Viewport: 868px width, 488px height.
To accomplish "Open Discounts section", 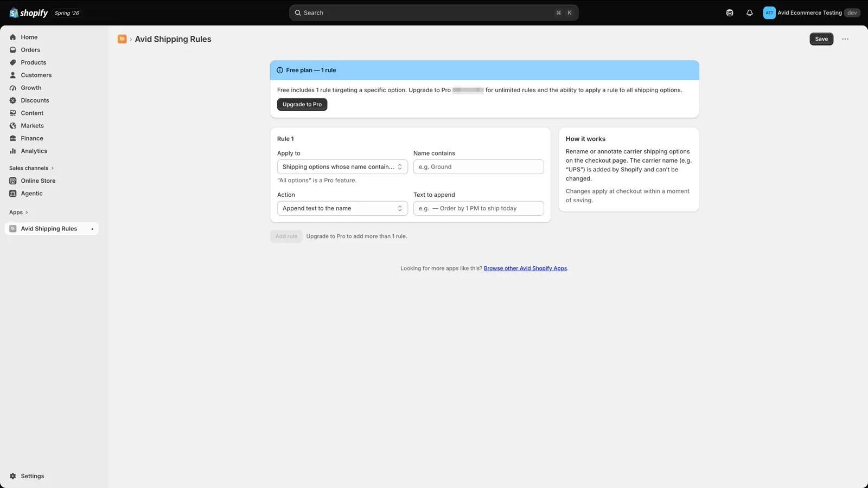I will 52,100.
